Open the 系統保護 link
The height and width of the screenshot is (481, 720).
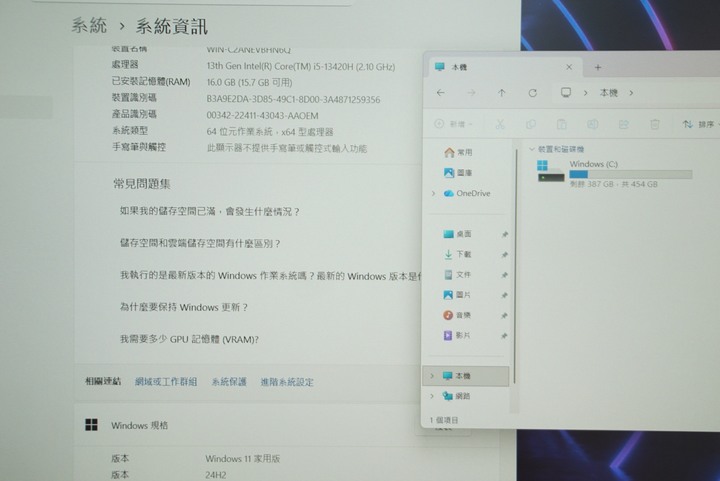(228, 382)
